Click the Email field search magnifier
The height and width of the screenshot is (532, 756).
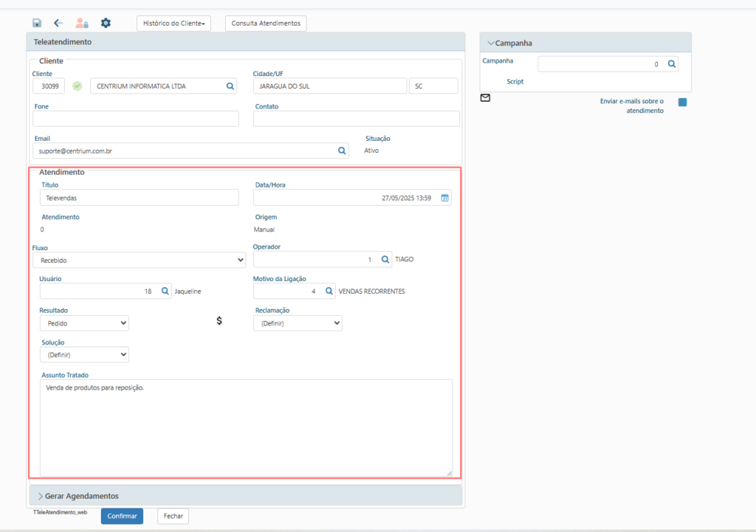tap(342, 151)
